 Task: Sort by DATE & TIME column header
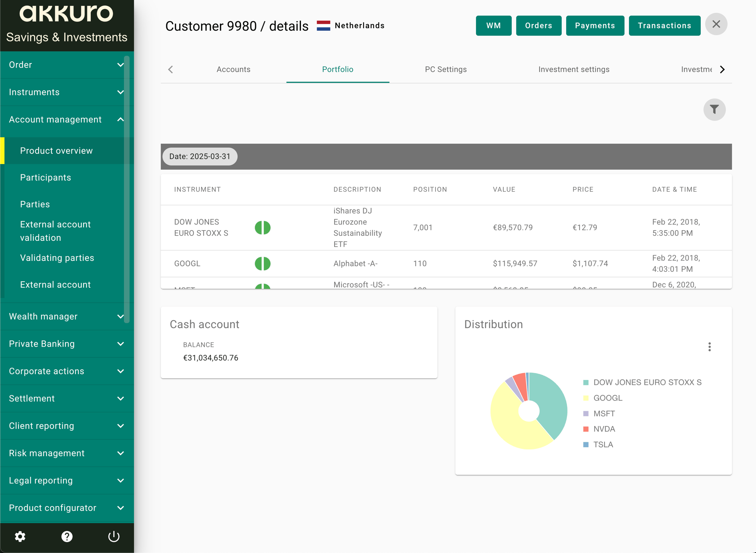pyautogui.click(x=674, y=189)
